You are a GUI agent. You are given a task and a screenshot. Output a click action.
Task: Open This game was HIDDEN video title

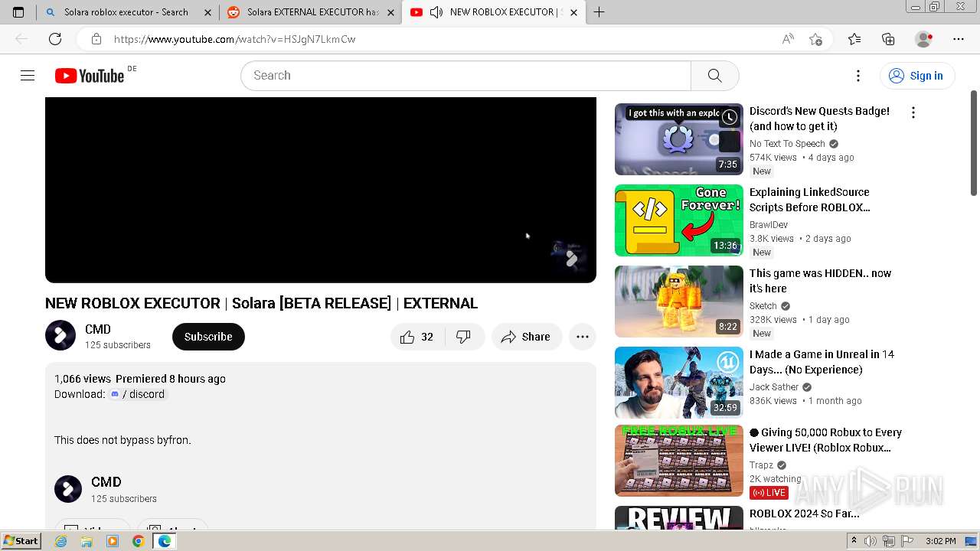(820, 281)
